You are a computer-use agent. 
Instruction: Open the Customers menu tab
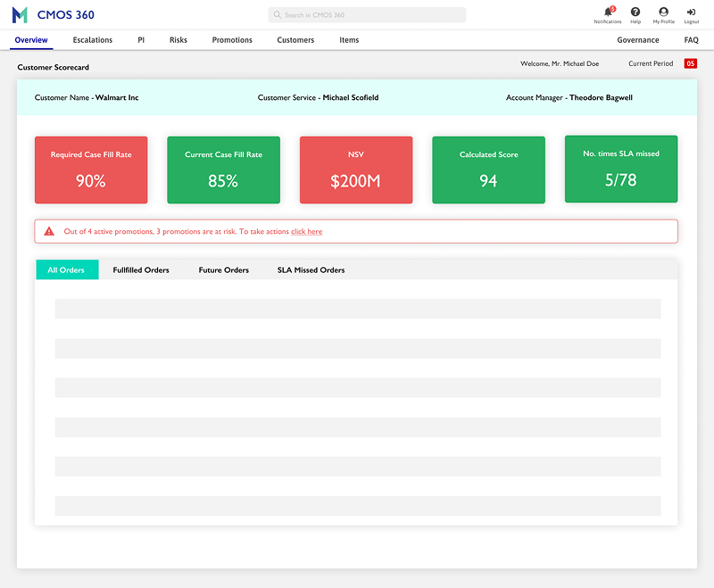[295, 40]
